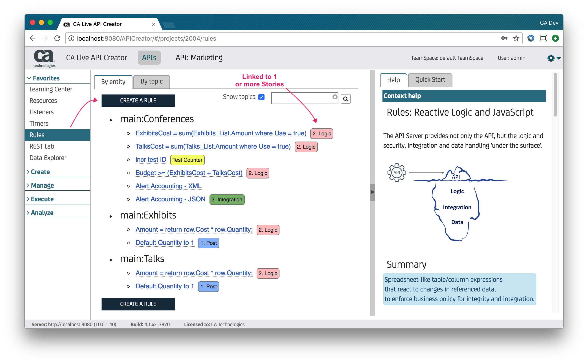
Task: Open the Alert Accounting - JSON rule
Action: click(170, 199)
